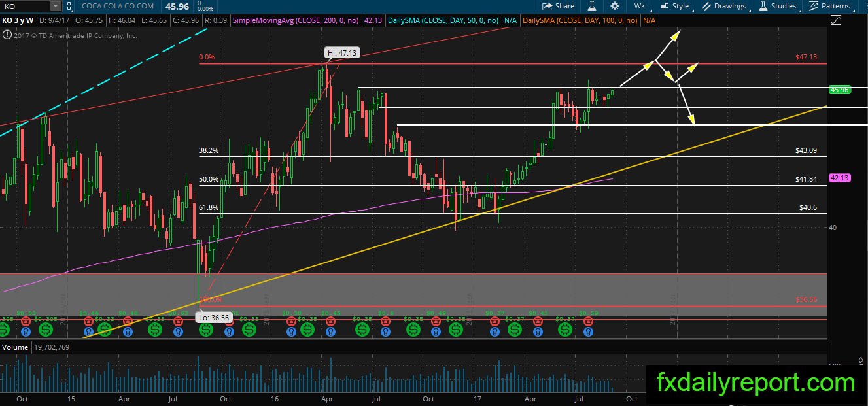Click the Share button
868x406 pixels.
click(557, 6)
